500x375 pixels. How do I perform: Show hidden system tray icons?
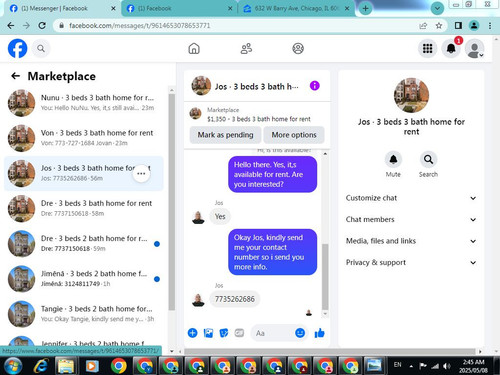click(411, 366)
